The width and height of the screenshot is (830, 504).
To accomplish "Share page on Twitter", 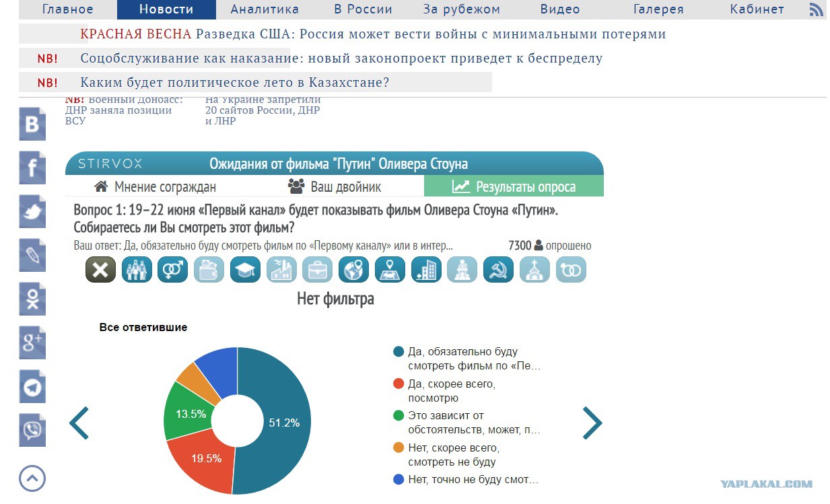I will click(x=32, y=211).
